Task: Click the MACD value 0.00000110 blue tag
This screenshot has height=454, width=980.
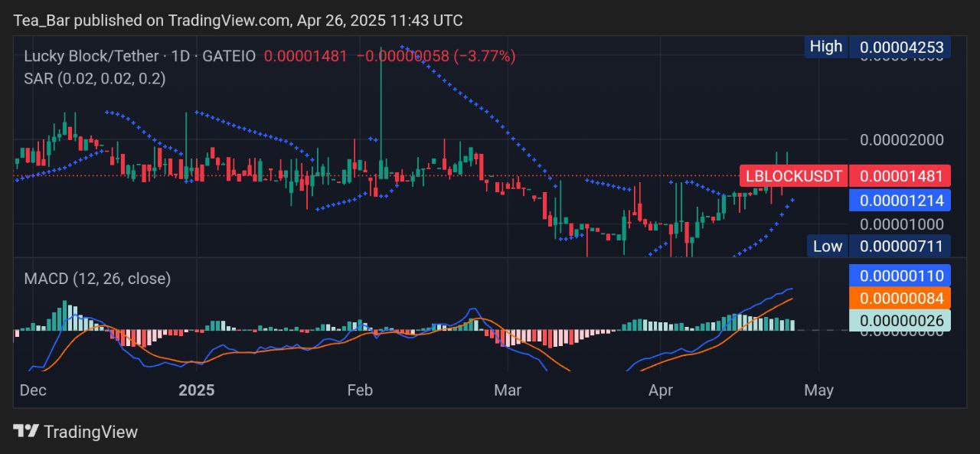Action: click(901, 275)
